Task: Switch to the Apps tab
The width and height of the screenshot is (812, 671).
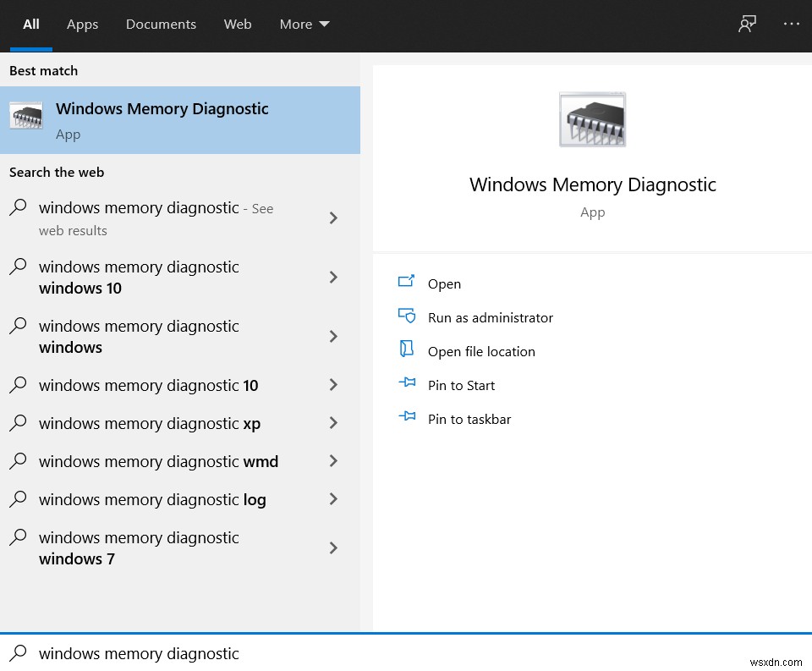Action: 82,24
